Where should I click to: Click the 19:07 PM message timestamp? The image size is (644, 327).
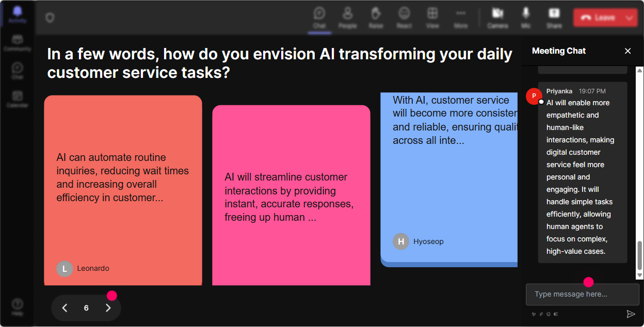[592, 91]
